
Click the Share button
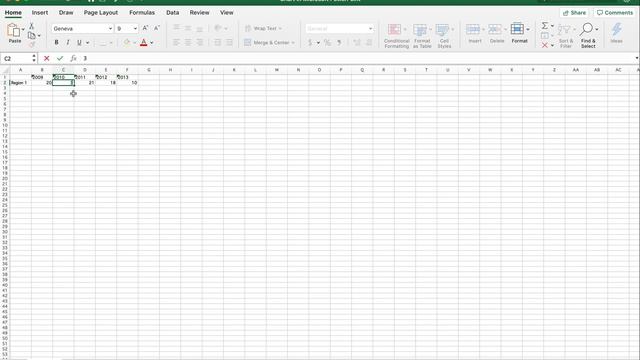click(574, 13)
